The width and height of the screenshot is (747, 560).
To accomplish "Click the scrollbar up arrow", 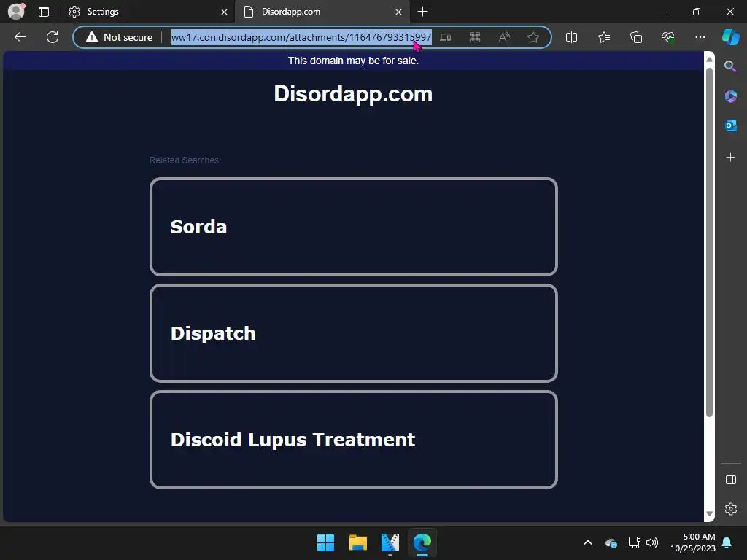I will click(x=709, y=59).
